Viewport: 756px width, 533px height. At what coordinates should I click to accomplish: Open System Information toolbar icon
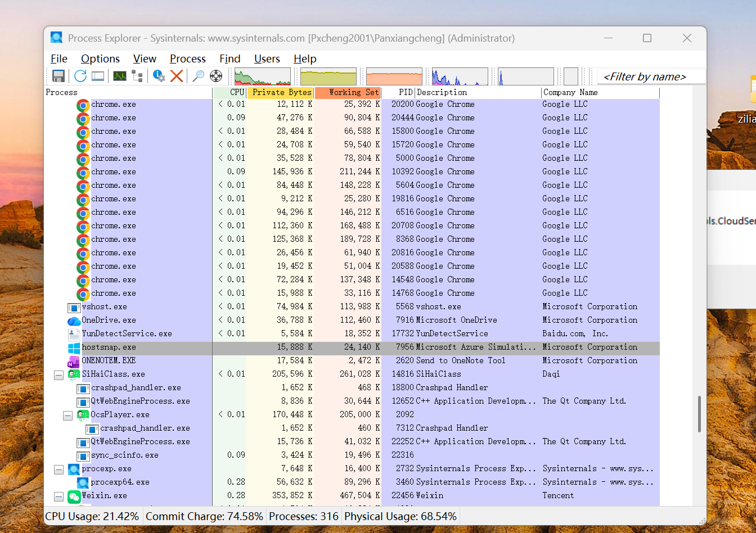(x=120, y=76)
